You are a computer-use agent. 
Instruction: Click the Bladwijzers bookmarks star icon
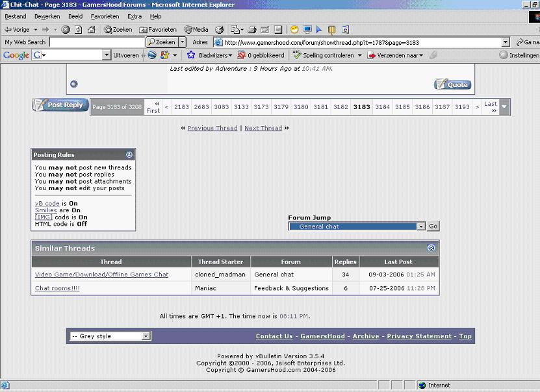191,55
